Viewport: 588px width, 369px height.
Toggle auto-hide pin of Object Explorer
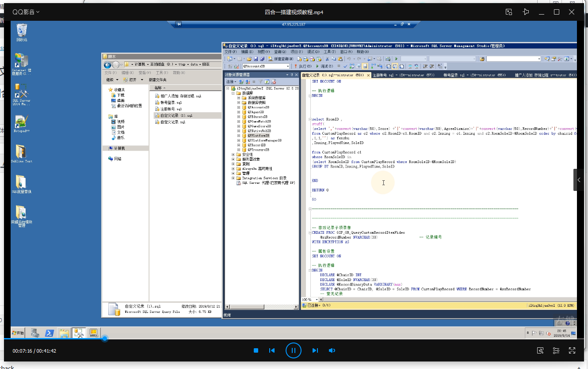291,75
